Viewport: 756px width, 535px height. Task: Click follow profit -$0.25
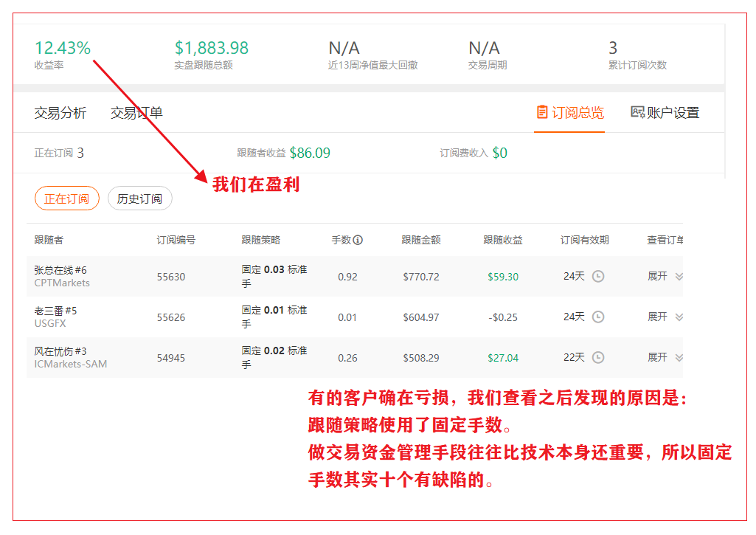(x=503, y=317)
